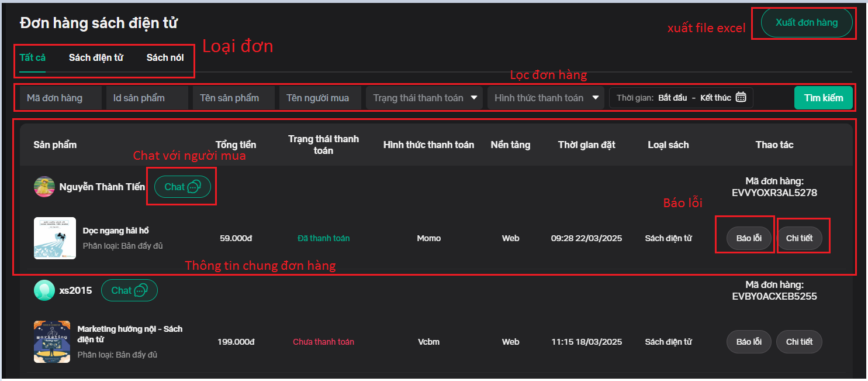Click Marketing hướng nội book cover
This screenshot has height=381, width=868.
(x=52, y=342)
